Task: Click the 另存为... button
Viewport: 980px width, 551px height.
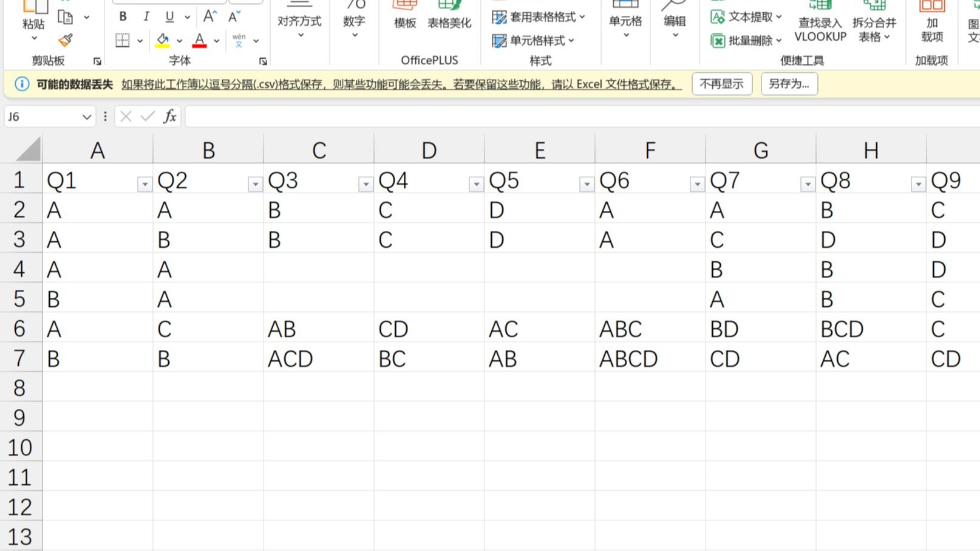Action: coord(789,84)
